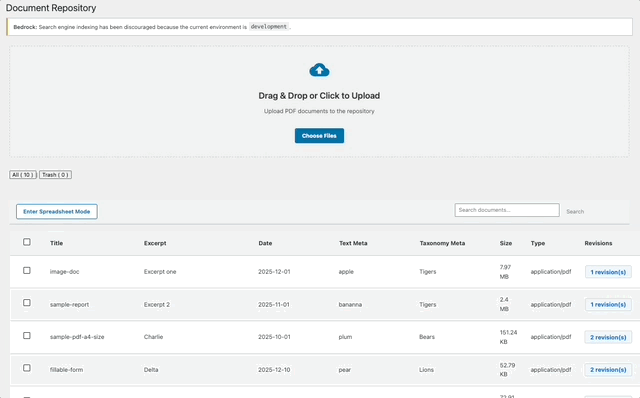The width and height of the screenshot is (640, 398).
Task: Click the Taxonomy Meta column header
Action: [x=442, y=243]
